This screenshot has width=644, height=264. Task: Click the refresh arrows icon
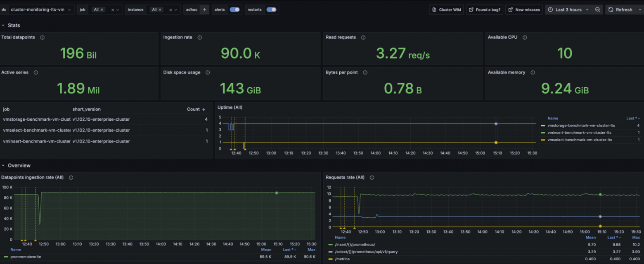[x=611, y=10]
